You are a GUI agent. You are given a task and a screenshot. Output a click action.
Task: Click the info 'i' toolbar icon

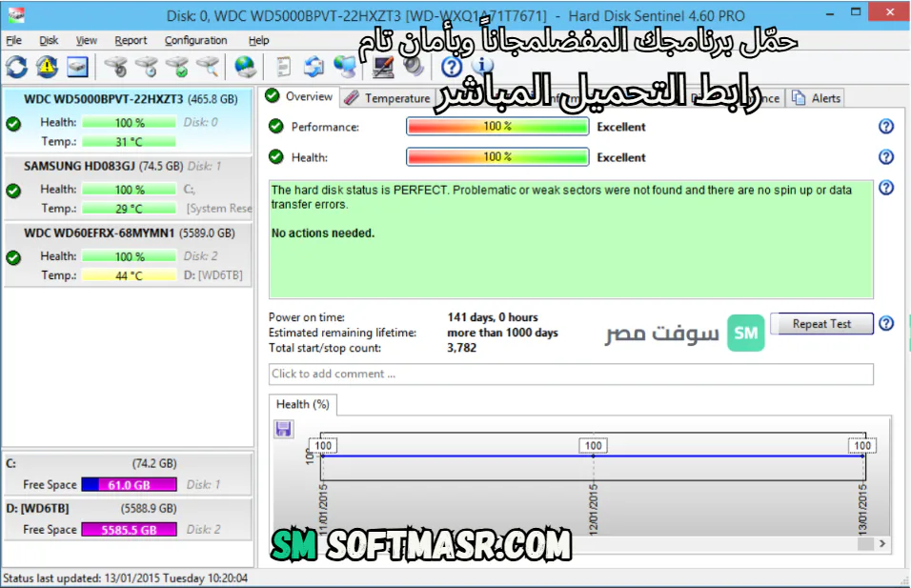[482, 66]
